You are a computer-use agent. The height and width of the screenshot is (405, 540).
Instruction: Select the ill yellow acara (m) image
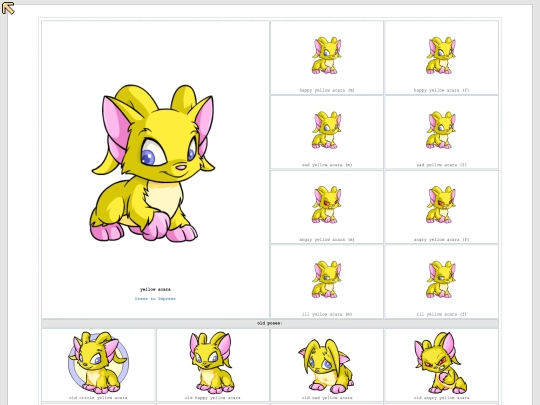(x=326, y=279)
